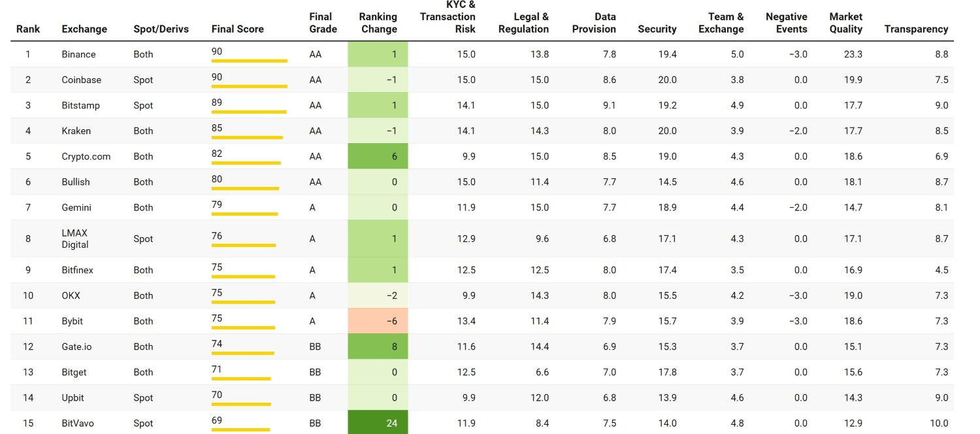Click the Transparency column header
This screenshot has width=980, height=434.
click(915, 29)
